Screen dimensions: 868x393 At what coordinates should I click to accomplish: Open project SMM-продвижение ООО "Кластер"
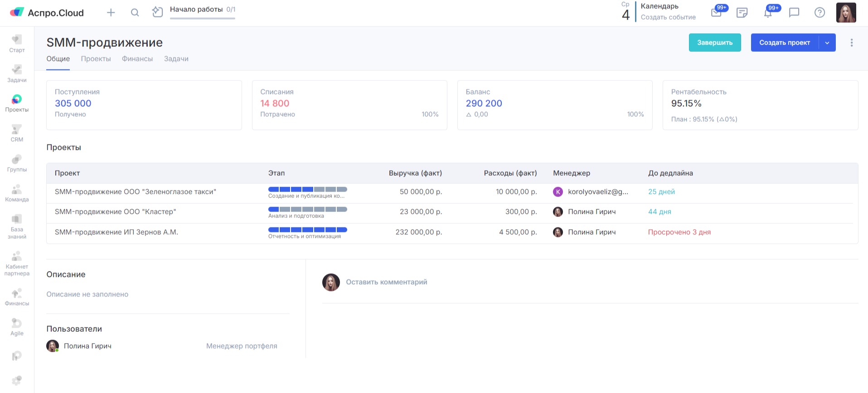tap(115, 212)
